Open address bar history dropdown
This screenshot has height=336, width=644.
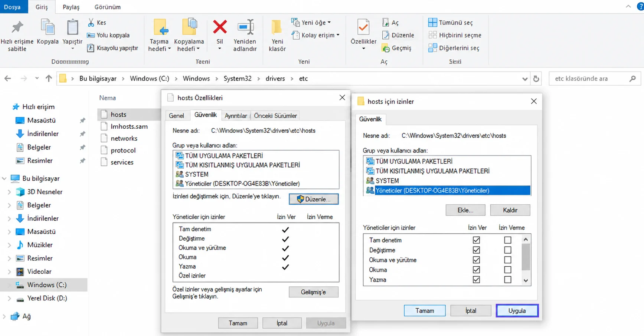[x=525, y=79]
